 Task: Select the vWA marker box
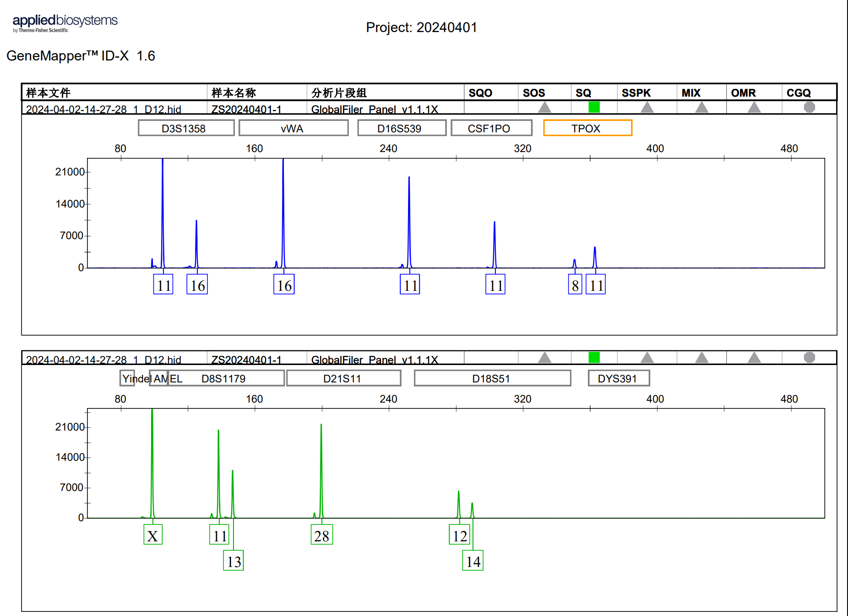pyautogui.click(x=293, y=128)
